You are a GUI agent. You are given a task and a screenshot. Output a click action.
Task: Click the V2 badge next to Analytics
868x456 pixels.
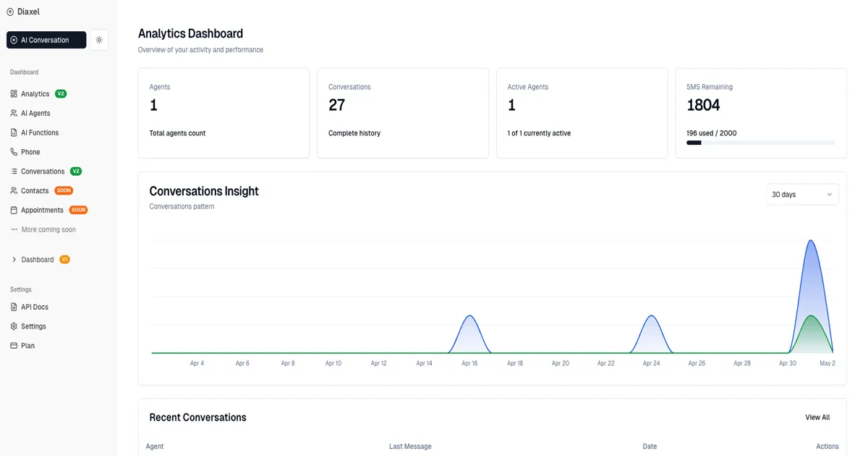click(x=61, y=94)
